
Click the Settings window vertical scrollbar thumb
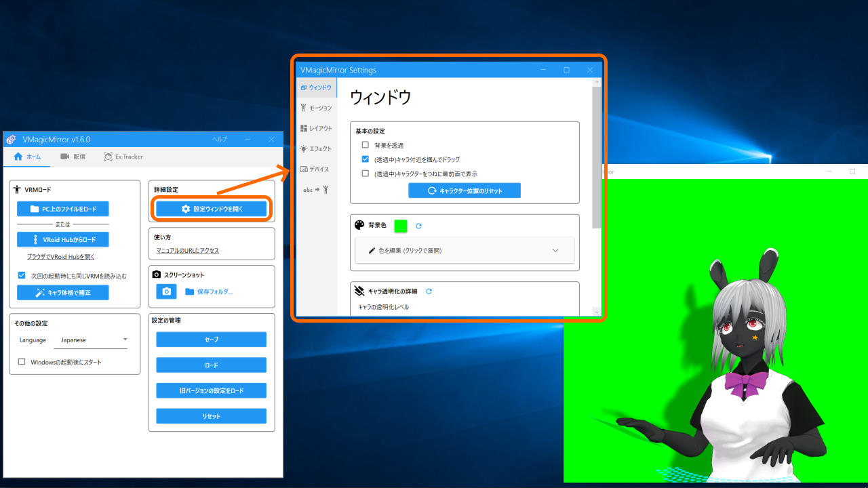tap(597, 157)
